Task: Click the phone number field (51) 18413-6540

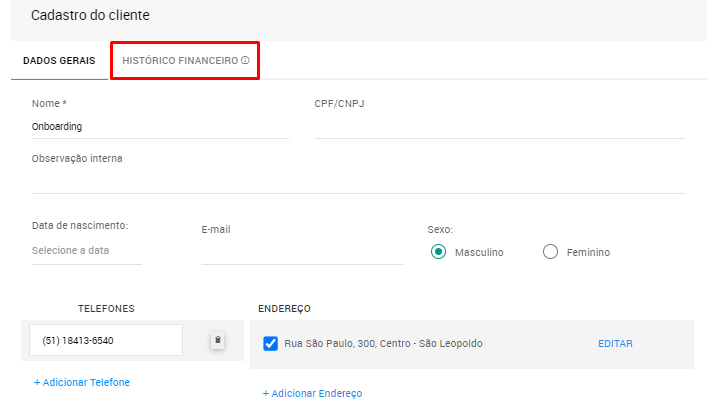Action: [x=105, y=341]
